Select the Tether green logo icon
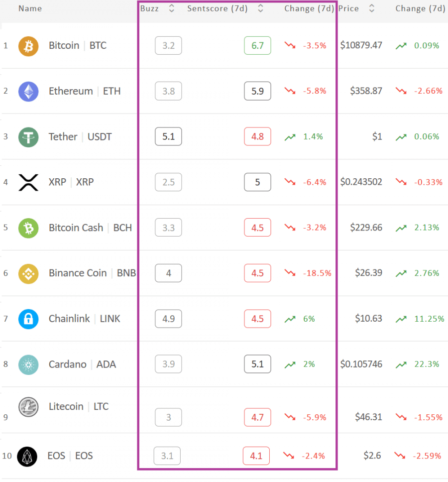The width and height of the screenshot is (448, 482). pyautogui.click(x=28, y=137)
